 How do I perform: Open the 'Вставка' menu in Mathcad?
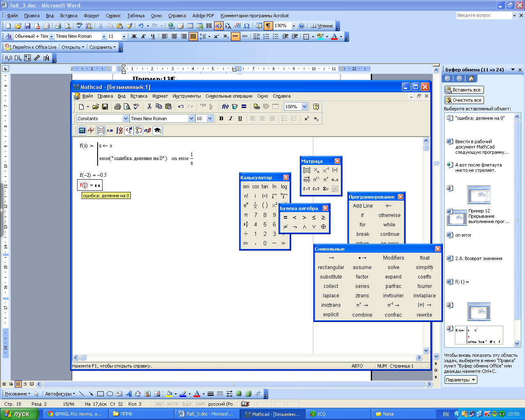click(x=139, y=96)
